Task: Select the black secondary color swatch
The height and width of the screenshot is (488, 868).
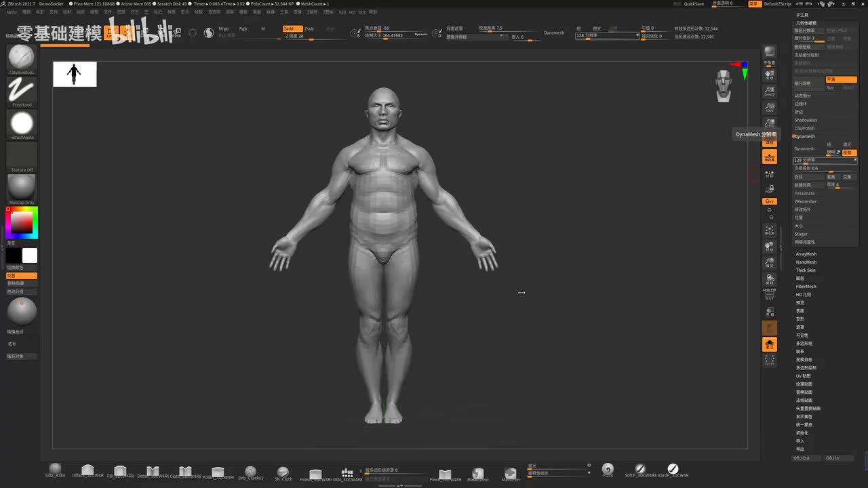Action: click(14, 256)
